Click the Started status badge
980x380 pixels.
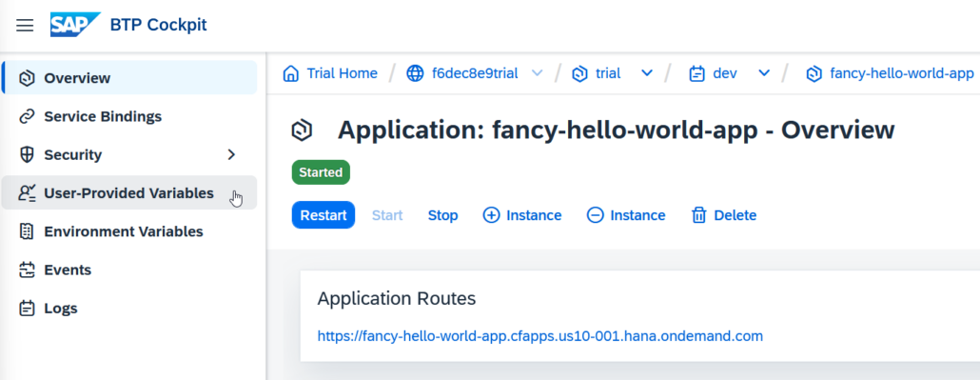[321, 172]
